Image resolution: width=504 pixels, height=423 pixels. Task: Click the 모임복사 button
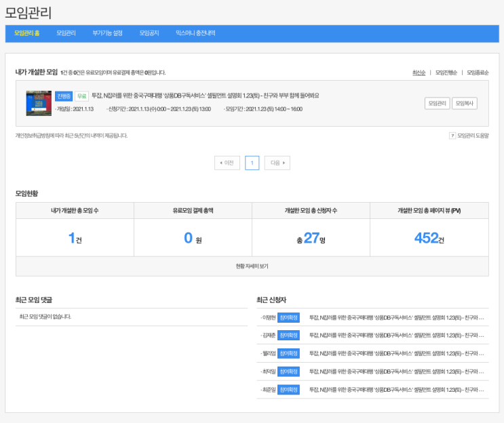tap(465, 104)
